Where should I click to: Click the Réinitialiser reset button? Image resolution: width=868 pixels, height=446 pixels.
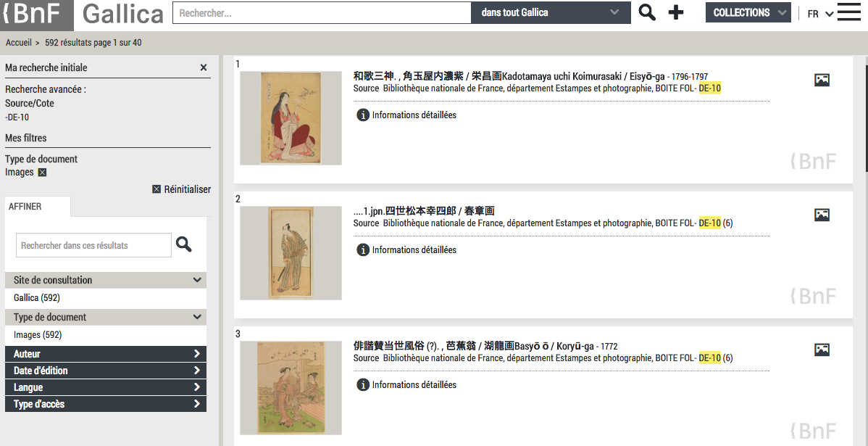182,189
